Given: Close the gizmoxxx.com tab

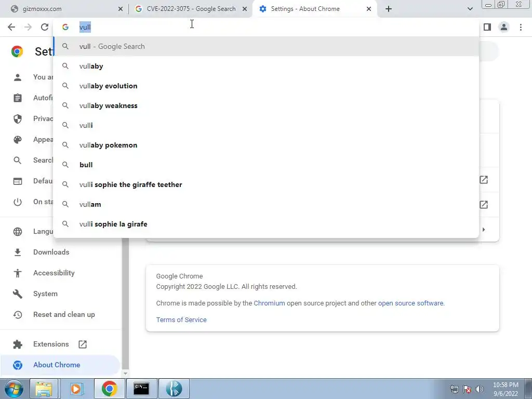Looking at the screenshot, I should 121,9.
